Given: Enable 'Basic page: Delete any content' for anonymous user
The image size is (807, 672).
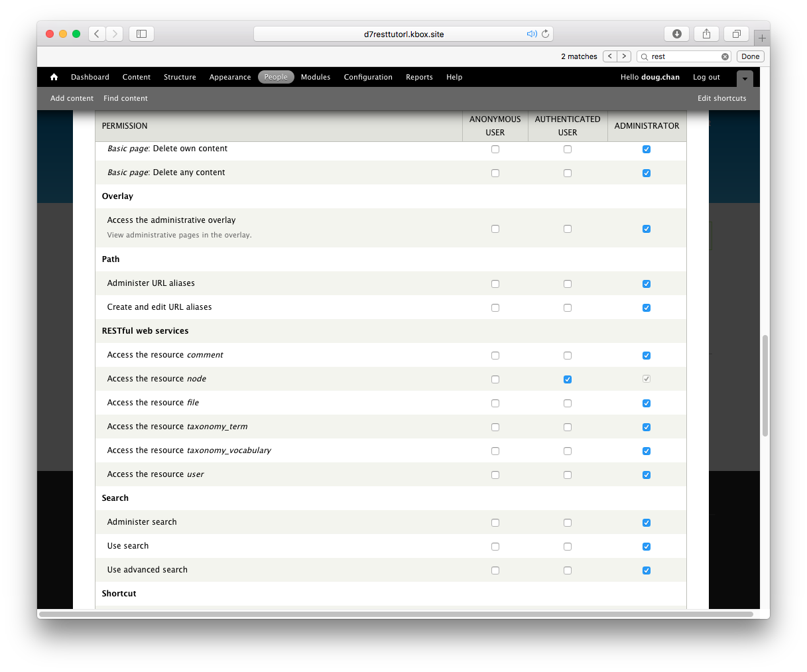Looking at the screenshot, I should tap(495, 173).
